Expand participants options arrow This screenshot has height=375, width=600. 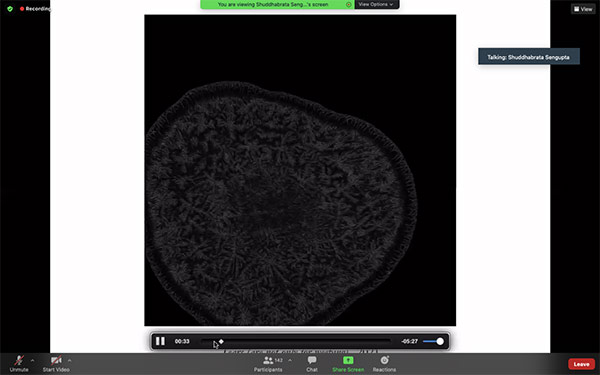[290, 360]
